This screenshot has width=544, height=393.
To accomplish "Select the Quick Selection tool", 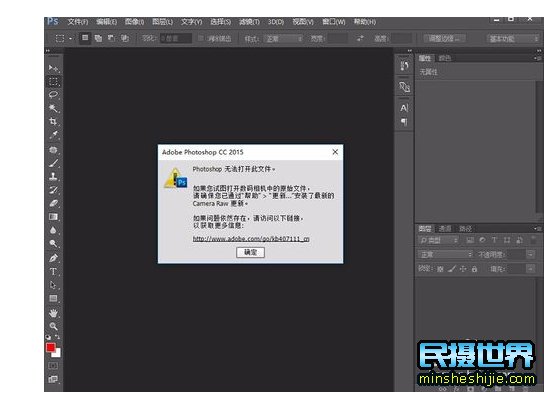I will coord(53,108).
